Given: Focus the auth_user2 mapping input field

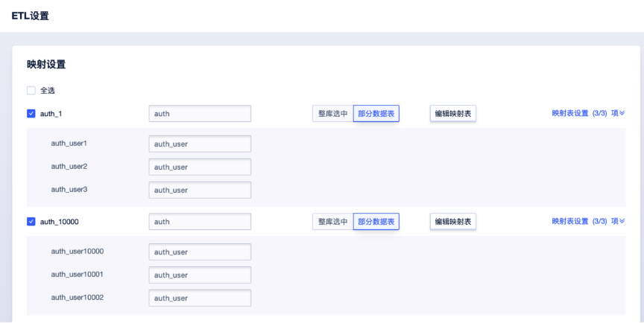Looking at the screenshot, I should coord(200,167).
